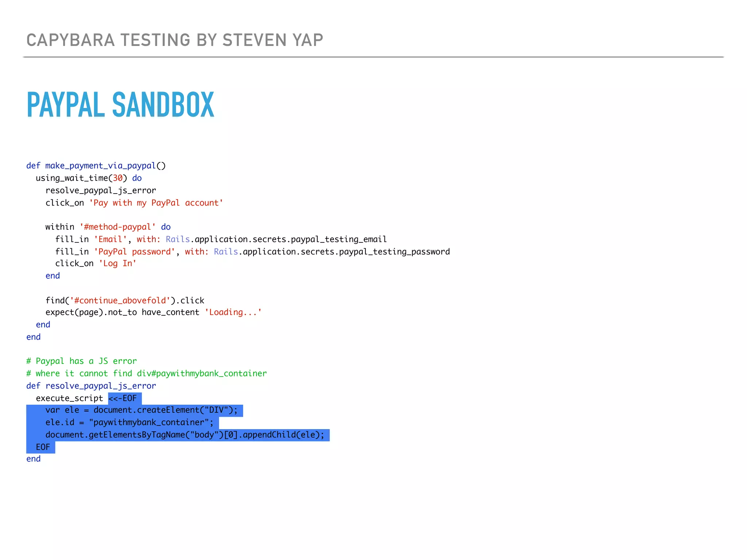Click the highlighted <<-EOF heredoc opener

tap(123, 398)
